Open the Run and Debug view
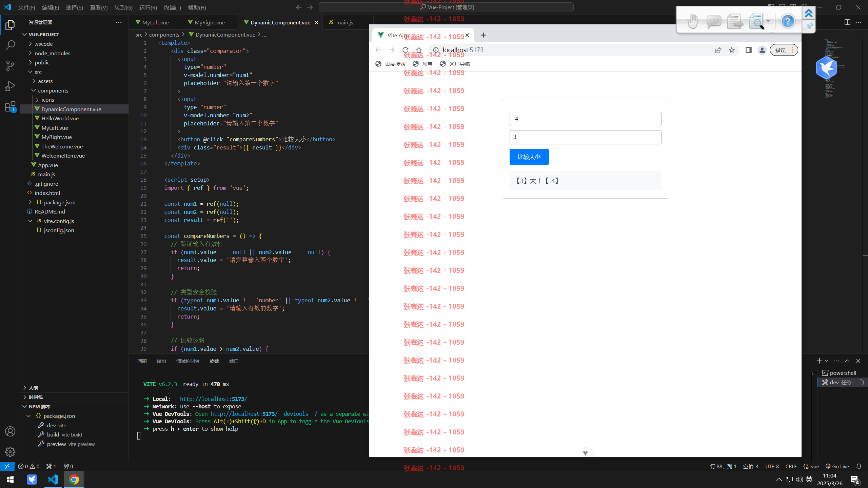This screenshot has width=868, height=488. 10,86
